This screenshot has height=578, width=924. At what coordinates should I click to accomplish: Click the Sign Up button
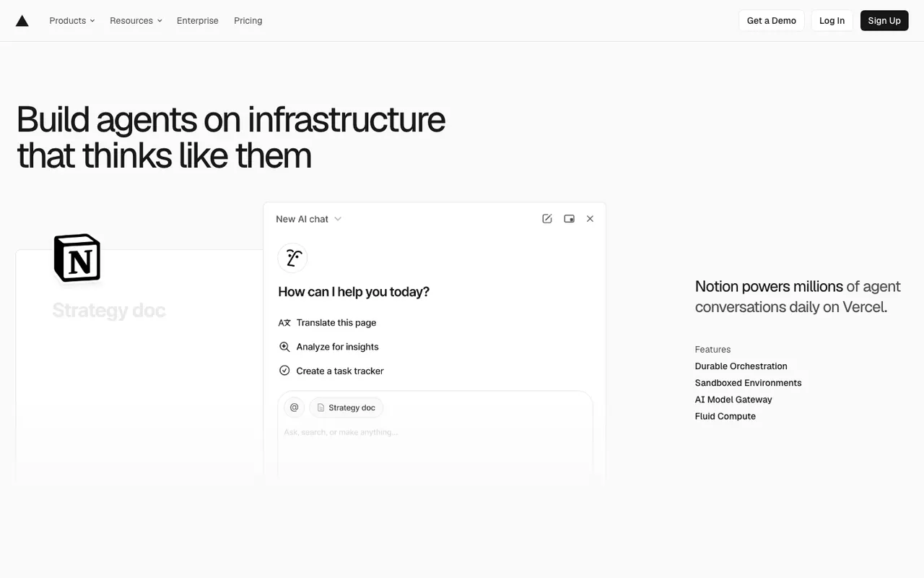click(884, 20)
